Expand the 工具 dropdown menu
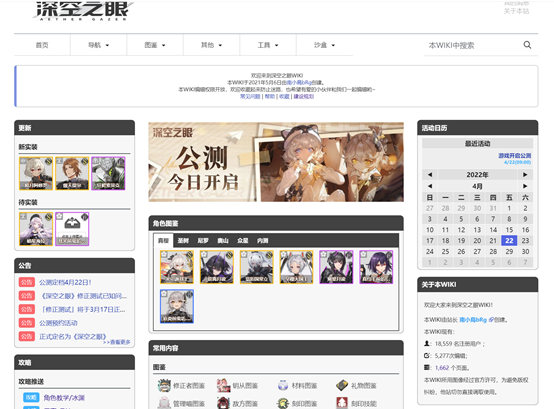The image size is (554, 409). (x=268, y=45)
